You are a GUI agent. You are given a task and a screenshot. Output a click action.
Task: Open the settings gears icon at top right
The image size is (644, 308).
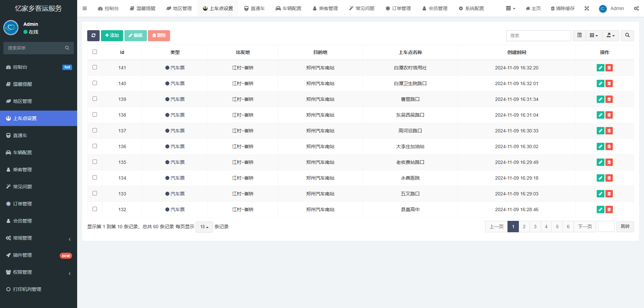[636, 8]
